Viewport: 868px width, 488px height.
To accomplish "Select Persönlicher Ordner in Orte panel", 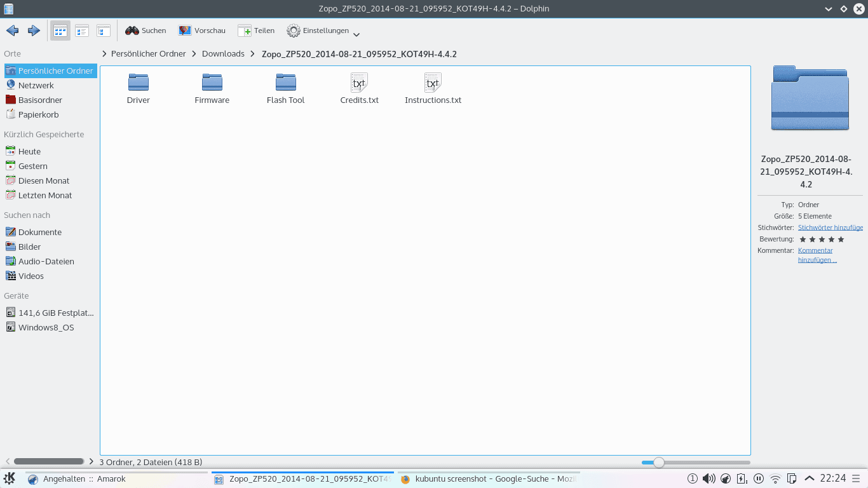I will tap(51, 71).
